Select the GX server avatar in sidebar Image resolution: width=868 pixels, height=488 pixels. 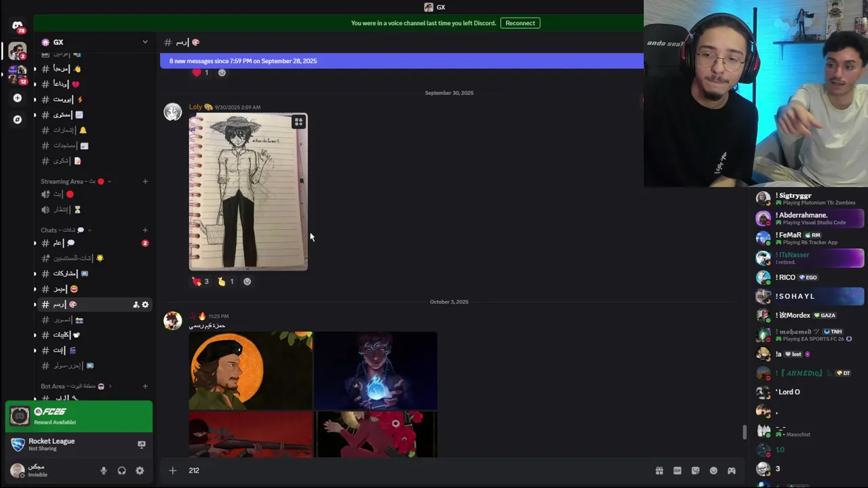pos(18,51)
